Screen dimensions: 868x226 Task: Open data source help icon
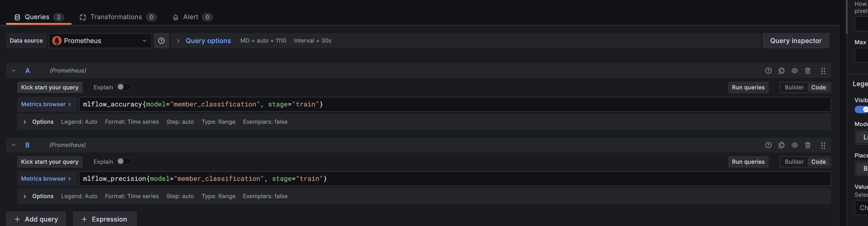161,41
